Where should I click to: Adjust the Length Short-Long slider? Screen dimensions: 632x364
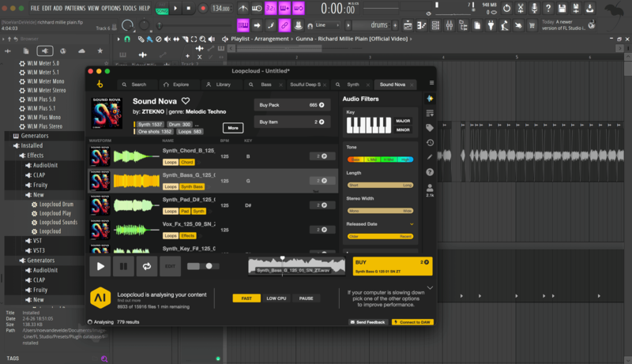(380, 186)
